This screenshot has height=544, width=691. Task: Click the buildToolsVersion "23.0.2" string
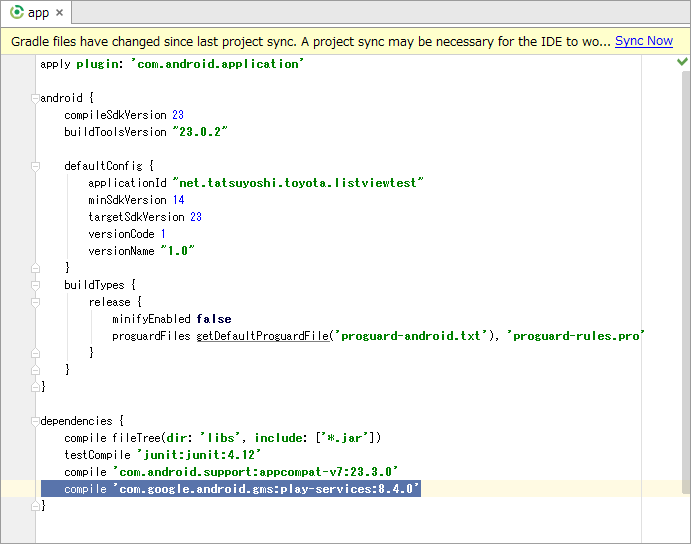click(200, 131)
